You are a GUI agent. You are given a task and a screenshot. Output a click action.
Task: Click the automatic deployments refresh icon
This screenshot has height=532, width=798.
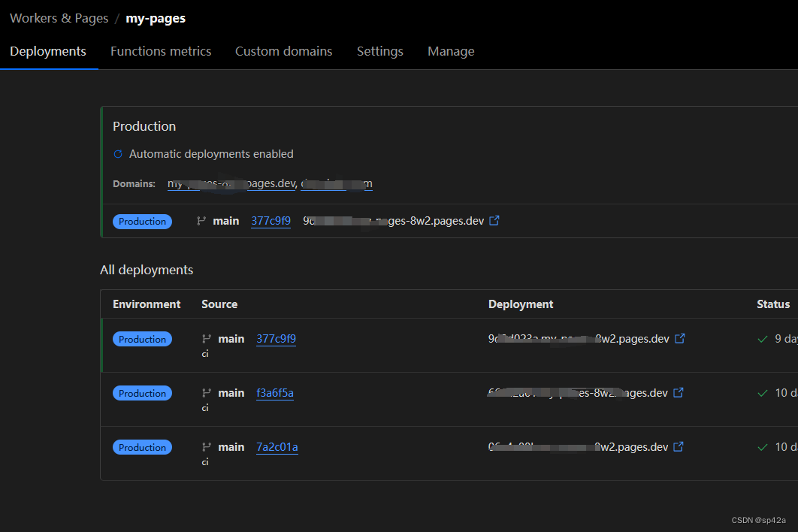click(x=117, y=154)
